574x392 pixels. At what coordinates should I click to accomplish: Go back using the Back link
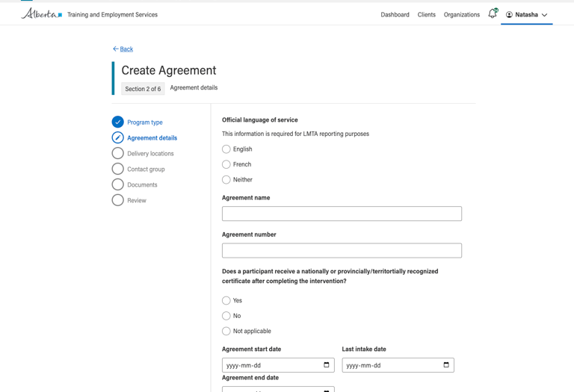[123, 49]
